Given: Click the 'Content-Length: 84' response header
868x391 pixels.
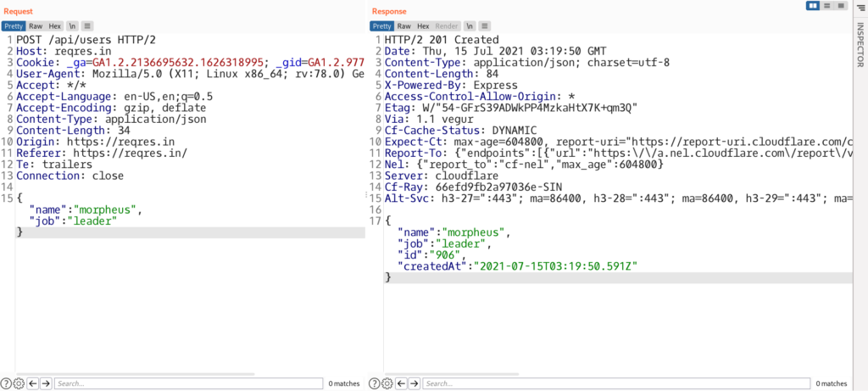Looking at the screenshot, I should point(442,74).
